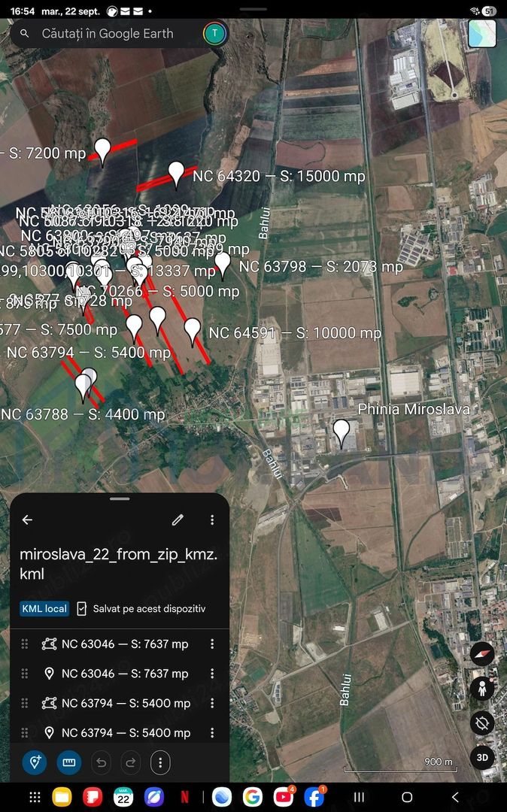The height and width of the screenshot is (812, 507).
Task: Open options for the NC 63046 placemark row
Action: click(212, 673)
